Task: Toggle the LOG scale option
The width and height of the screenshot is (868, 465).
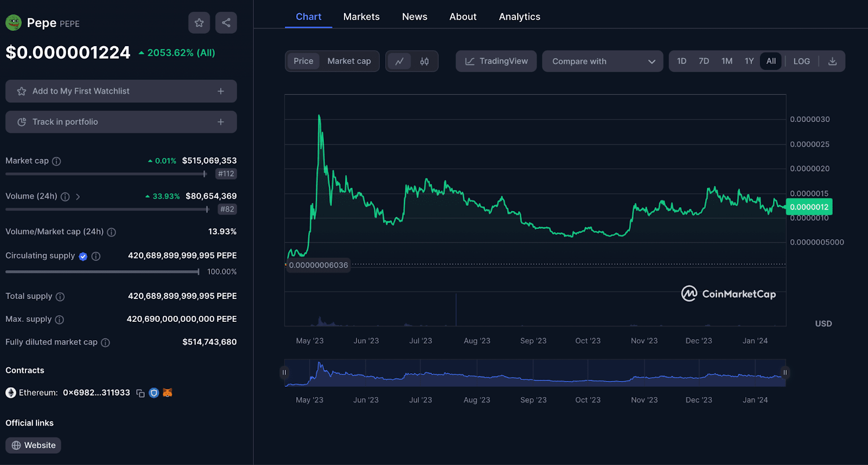Action: pos(801,61)
